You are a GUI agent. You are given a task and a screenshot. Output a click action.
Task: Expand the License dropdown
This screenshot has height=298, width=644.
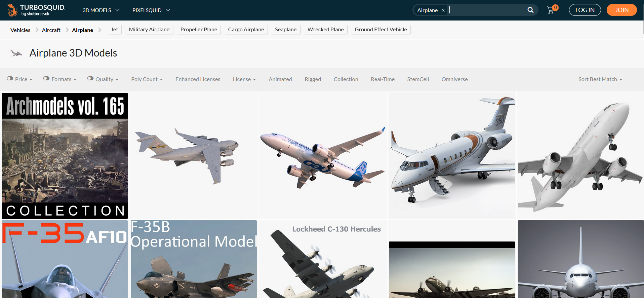[244, 79]
